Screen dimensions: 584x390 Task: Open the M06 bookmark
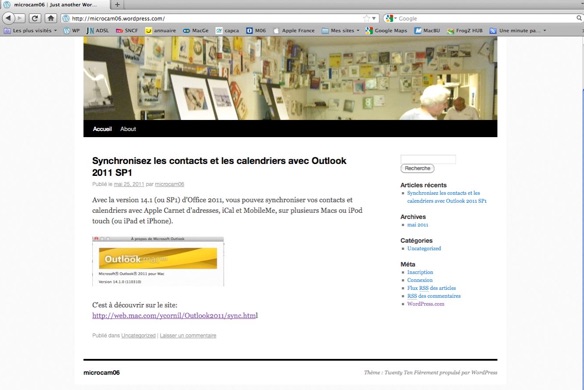click(x=256, y=31)
